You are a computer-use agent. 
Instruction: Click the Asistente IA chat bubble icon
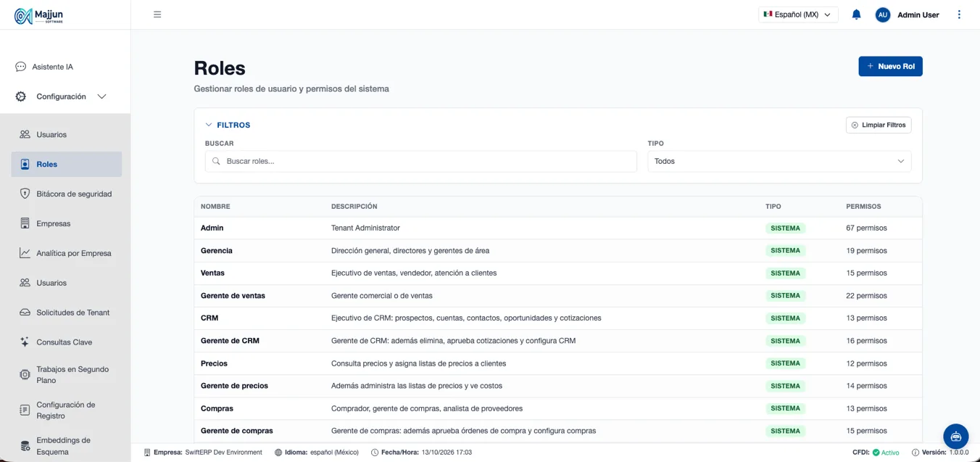click(20, 67)
